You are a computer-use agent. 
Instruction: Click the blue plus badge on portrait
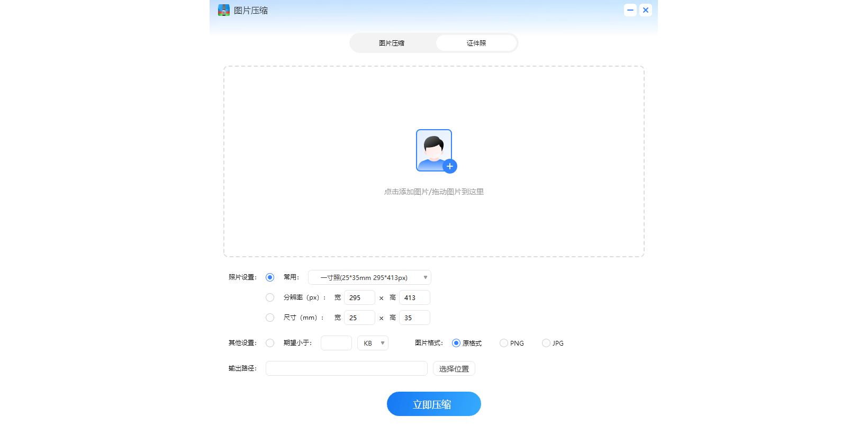point(450,166)
